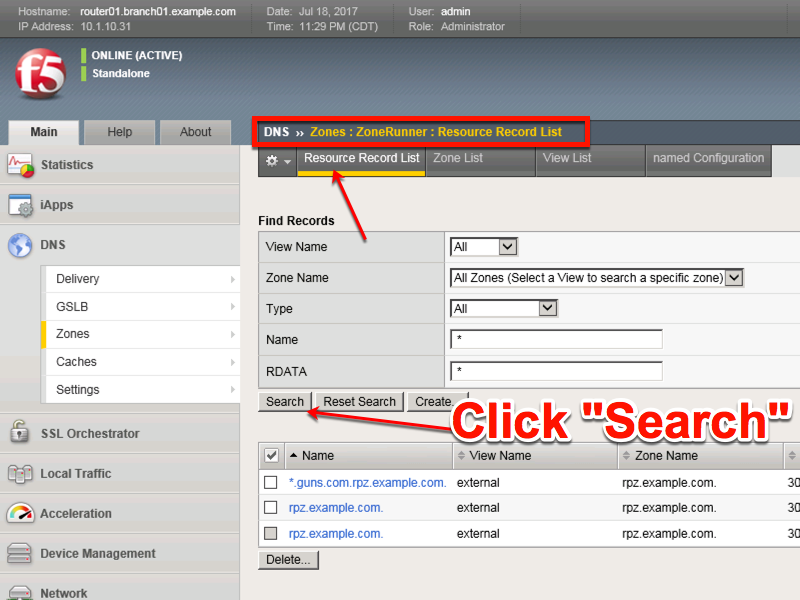Open the gear settings menu in tab bar

[x=278, y=161]
